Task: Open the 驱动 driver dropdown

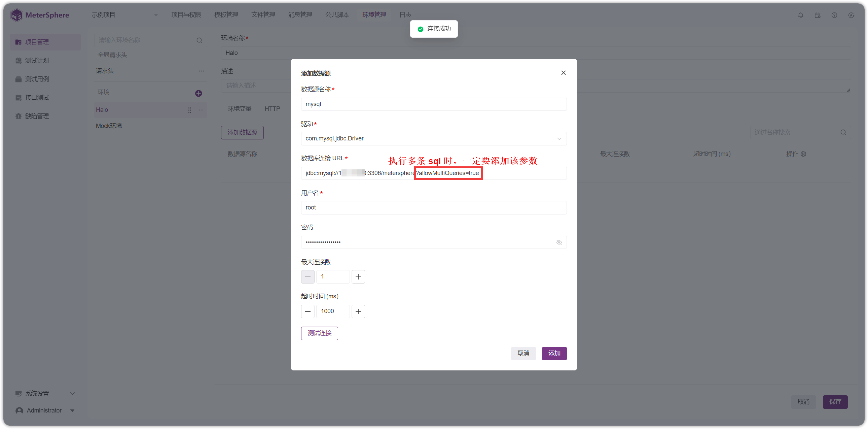Action: (434, 139)
